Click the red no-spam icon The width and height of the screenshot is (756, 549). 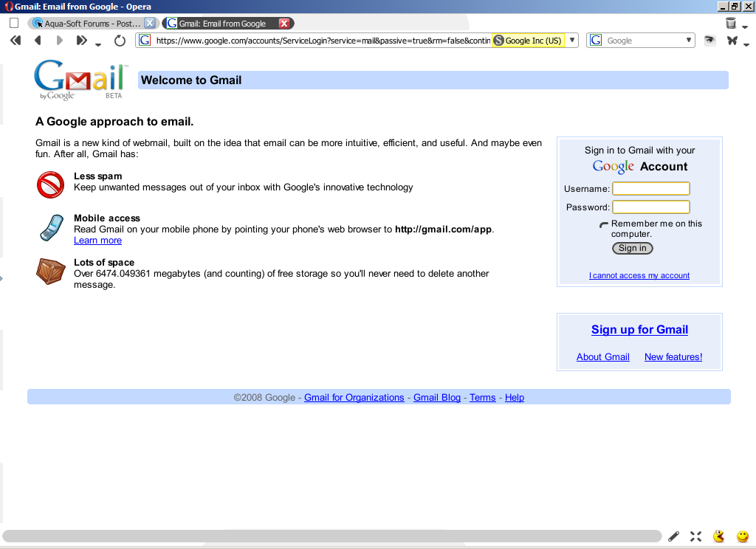(x=51, y=184)
